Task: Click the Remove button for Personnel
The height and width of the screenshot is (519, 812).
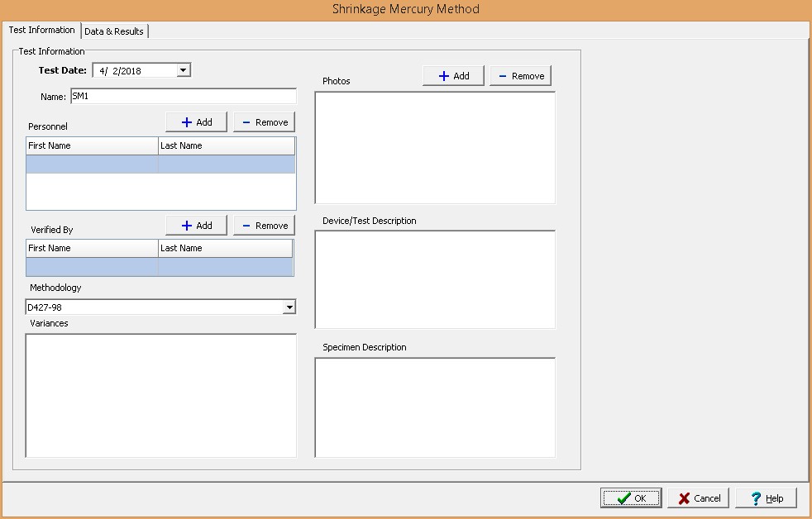Action: coord(264,122)
